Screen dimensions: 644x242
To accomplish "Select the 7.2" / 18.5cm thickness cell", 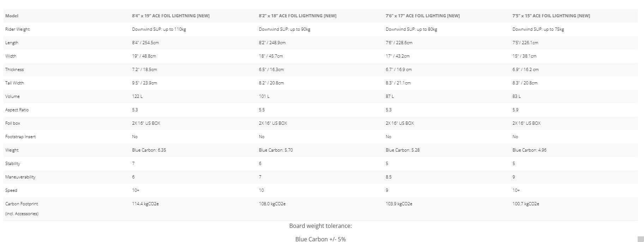I will tap(144, 70).
